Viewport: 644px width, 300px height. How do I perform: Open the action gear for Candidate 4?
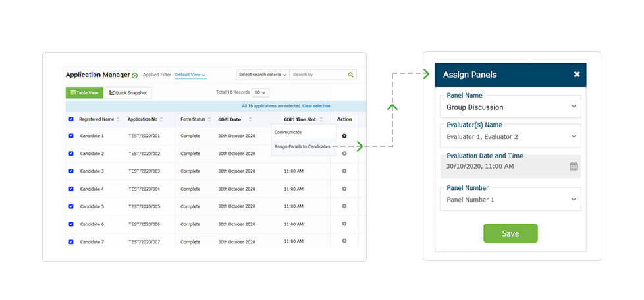pos(344,189)
